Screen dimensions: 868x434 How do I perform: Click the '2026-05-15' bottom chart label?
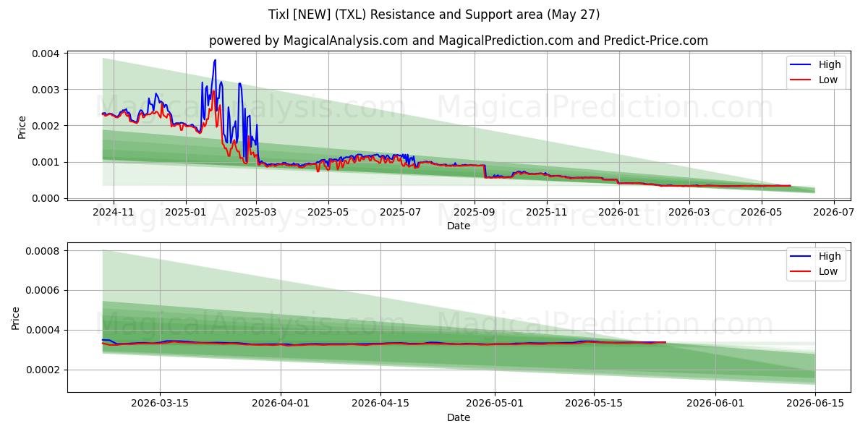click(x=594, y=404)
